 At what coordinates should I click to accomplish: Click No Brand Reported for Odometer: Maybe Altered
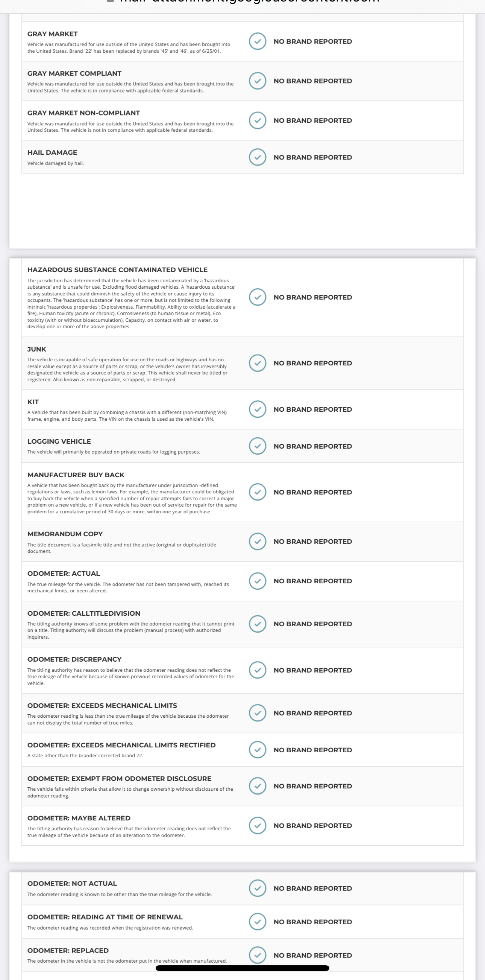click(x=312, y=826)
